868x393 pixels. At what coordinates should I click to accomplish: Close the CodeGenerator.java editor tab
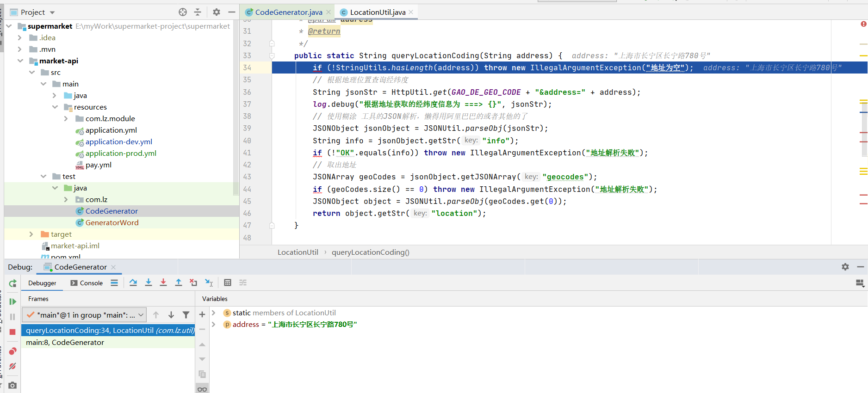click(329, 12)
